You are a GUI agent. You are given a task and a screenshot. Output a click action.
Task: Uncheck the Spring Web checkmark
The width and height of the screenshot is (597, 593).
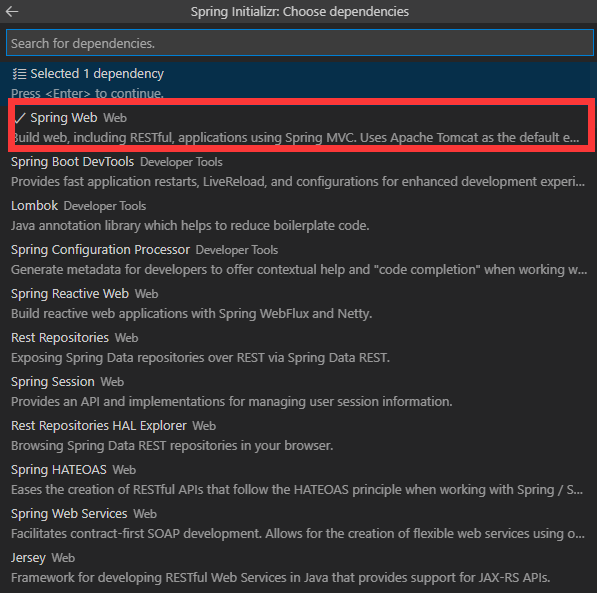[x=19, y=118]
